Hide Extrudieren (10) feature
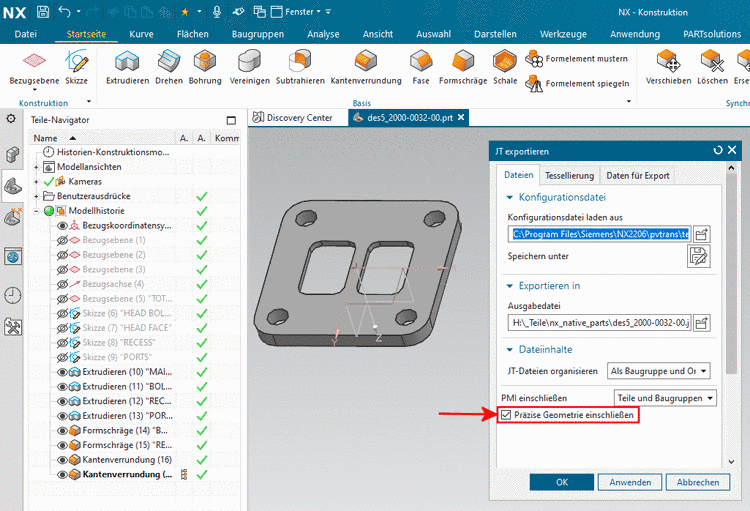Image resolution: width=750 pixels, height=511 pixels. click(62, 372)
